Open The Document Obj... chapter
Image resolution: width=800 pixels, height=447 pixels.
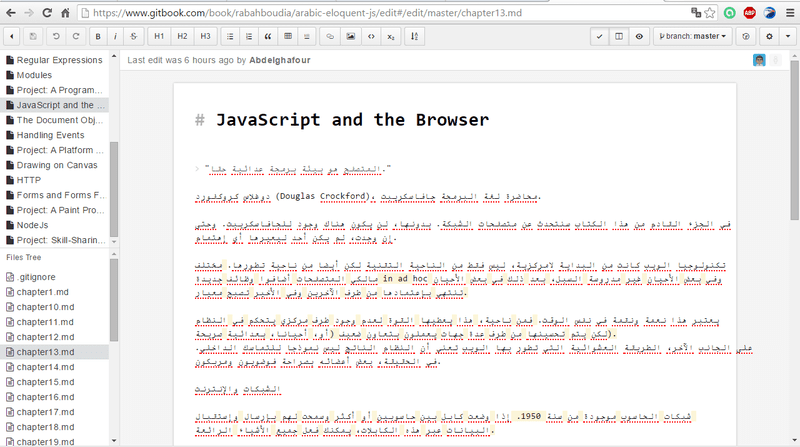(x=54, y=120)
